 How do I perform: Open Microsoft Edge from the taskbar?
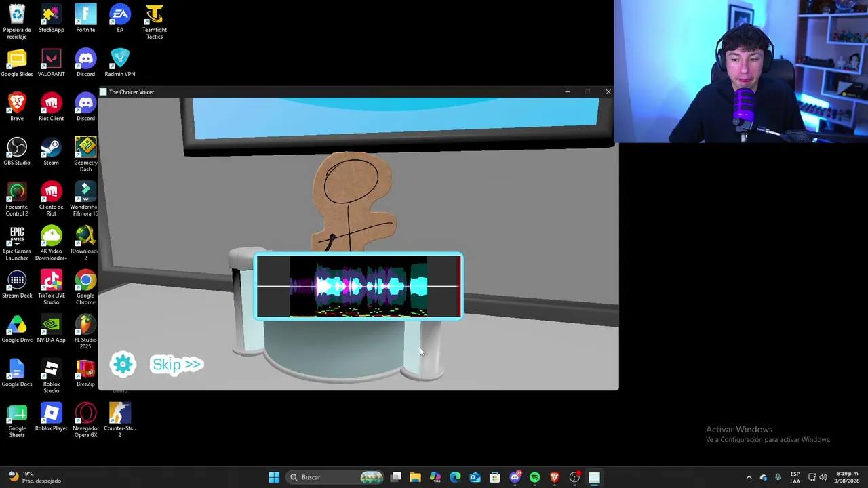click(455, 477)
